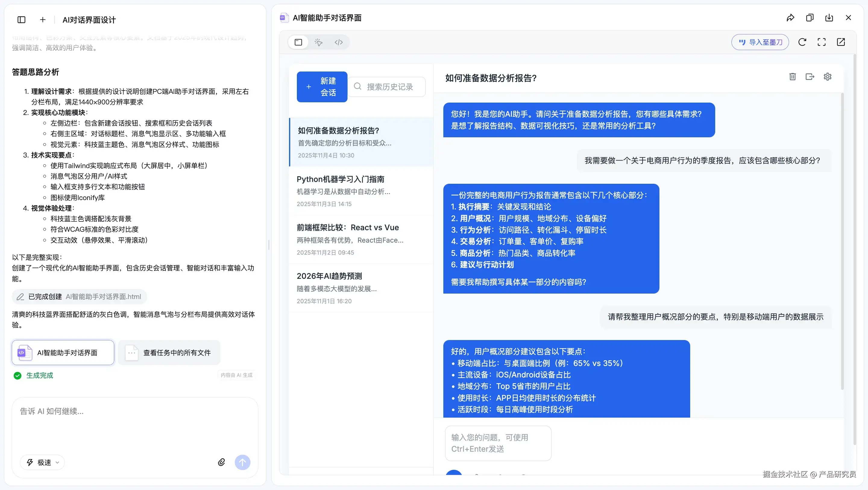Click the download icon in header
The image size is (868, 490).
tap(829, 18)
